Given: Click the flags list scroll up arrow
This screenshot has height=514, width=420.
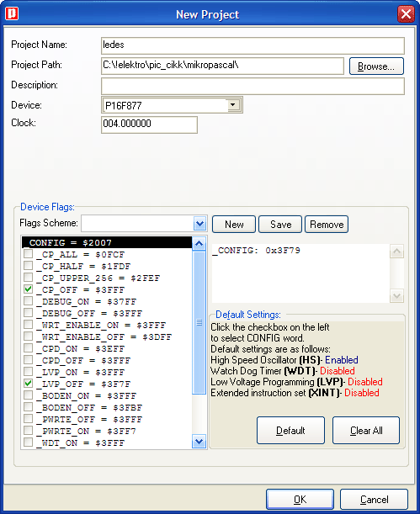Looking at the screenshot, I should [199, 244].
